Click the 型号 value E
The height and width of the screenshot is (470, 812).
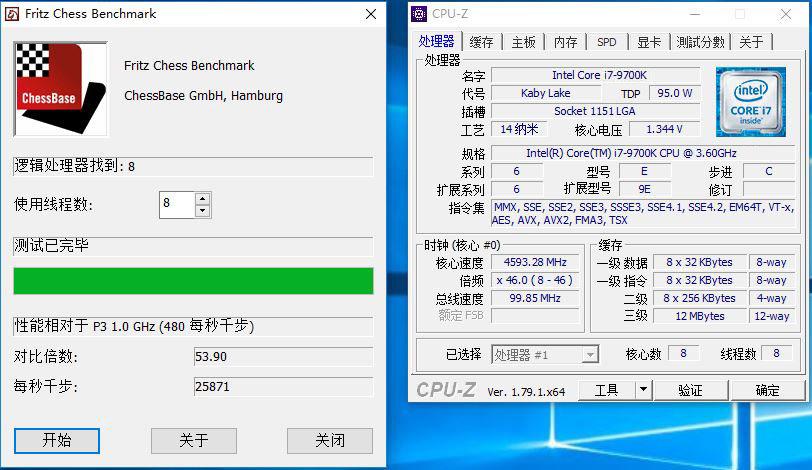[x=645, y=171]
